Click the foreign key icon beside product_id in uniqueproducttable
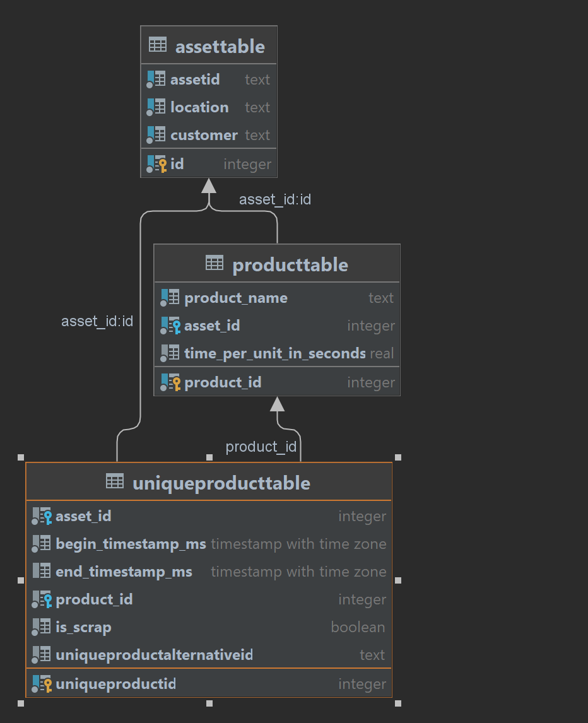588x723 pixels. click(42, 599)
